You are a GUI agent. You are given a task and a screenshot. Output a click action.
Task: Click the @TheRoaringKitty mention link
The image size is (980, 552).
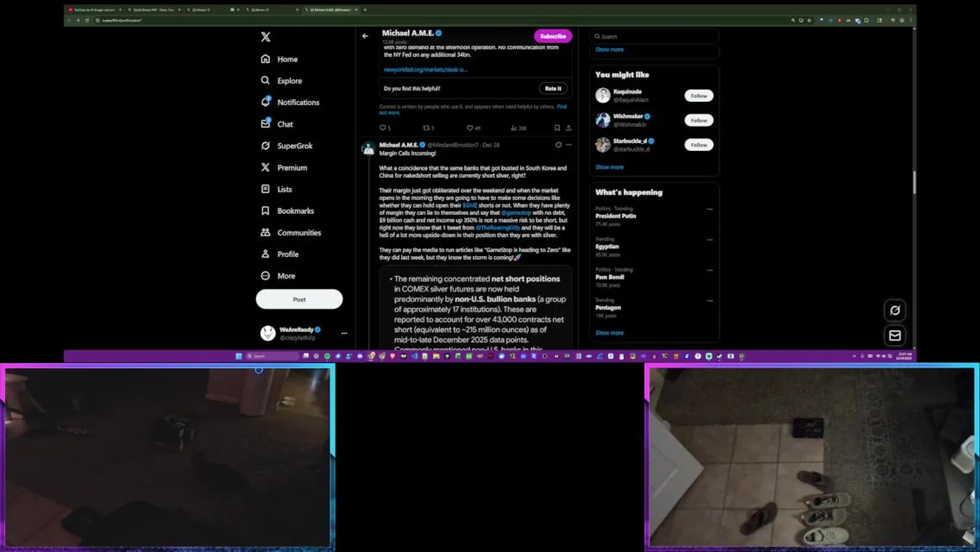tap(498, 228)
